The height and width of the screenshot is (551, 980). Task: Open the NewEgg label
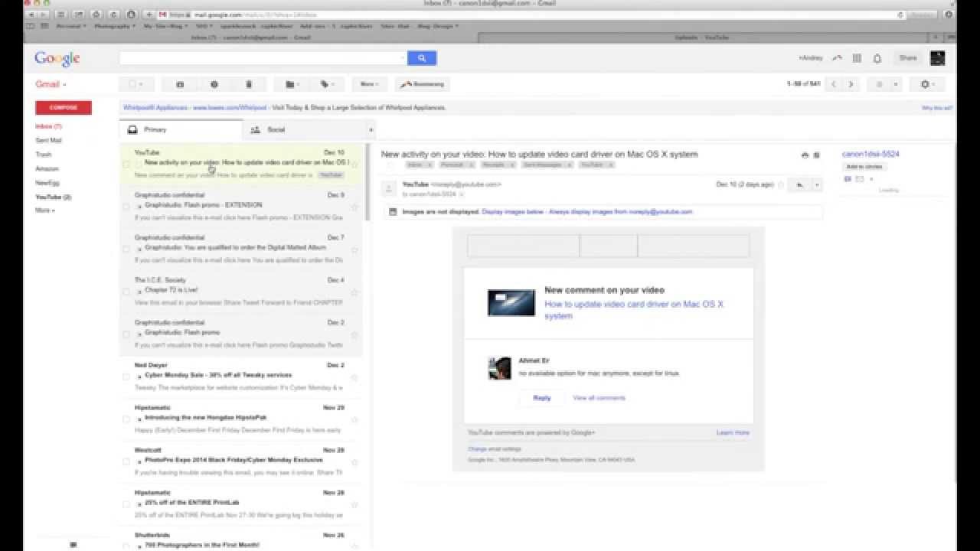click(x=47, y=183)
